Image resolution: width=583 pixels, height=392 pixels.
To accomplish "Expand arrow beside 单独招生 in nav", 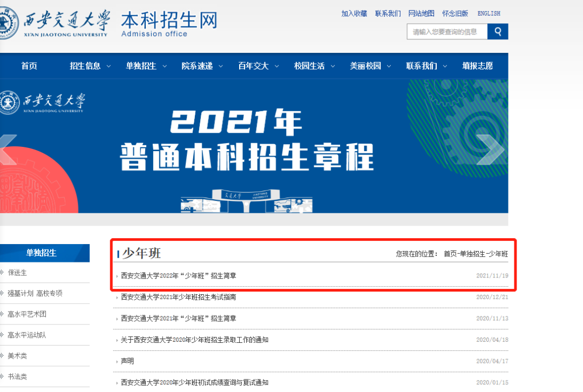I will [x=165, y=66].
